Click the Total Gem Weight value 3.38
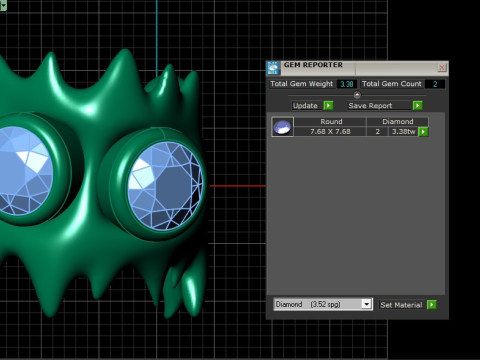 [347, 84]
